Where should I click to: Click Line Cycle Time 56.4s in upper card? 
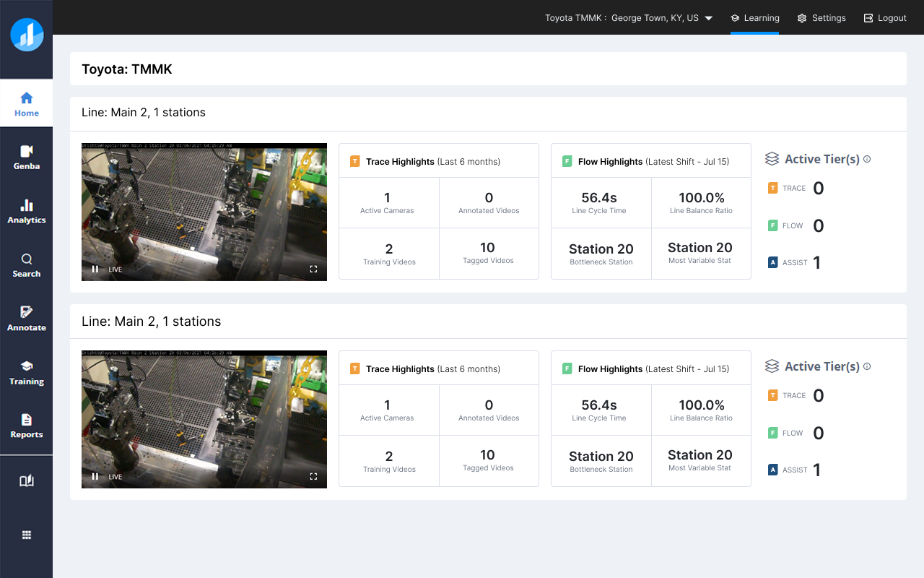(599, 197)
